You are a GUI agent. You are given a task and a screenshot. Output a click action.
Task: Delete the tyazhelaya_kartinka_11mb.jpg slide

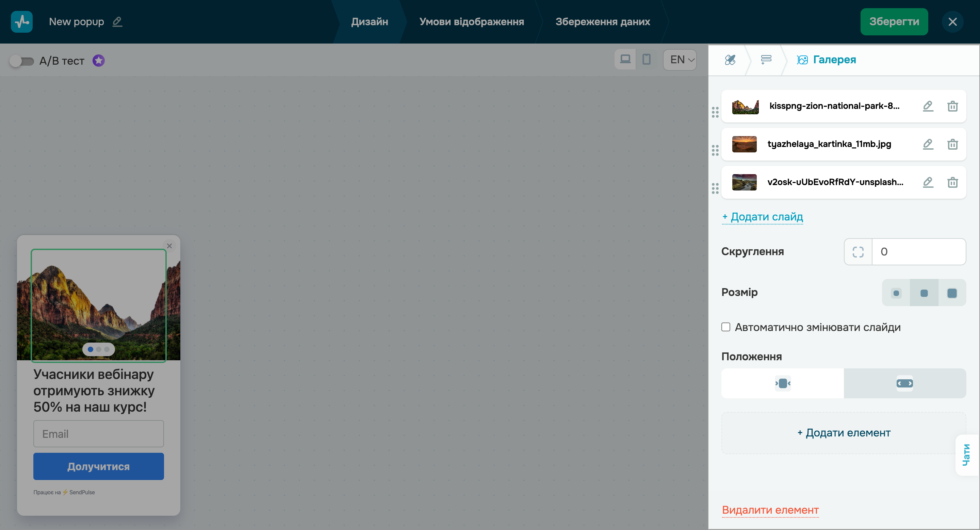point(952,144)
